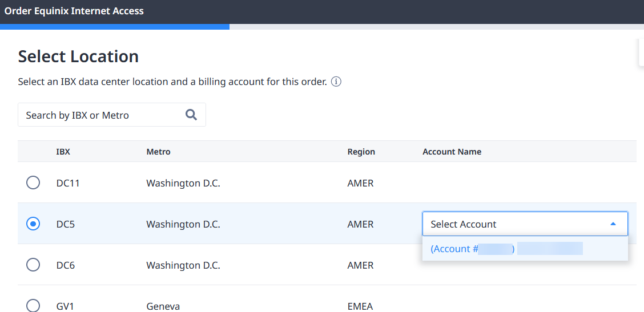The height and width of the screenshot is (312, 644).
Task: Click the GV1 IBX cell
Action: coord(65,306)
